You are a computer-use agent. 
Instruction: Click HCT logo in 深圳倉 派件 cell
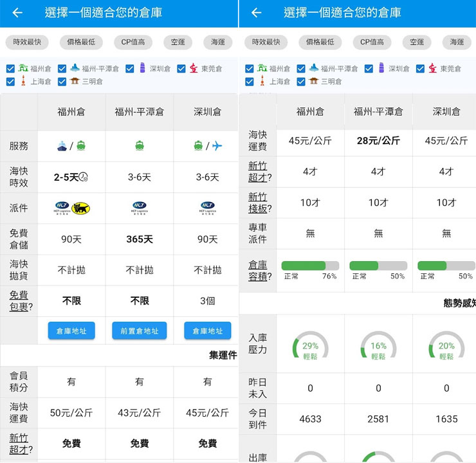click(x=208, y=208)
